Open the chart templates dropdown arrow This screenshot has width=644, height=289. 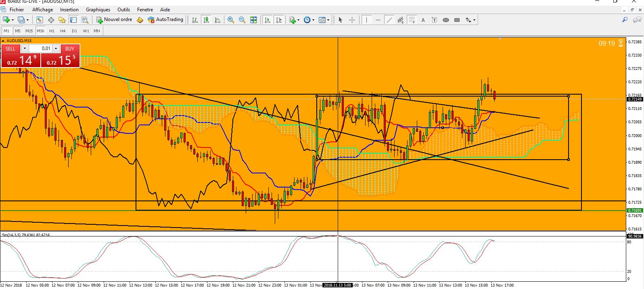click(328, 20)
